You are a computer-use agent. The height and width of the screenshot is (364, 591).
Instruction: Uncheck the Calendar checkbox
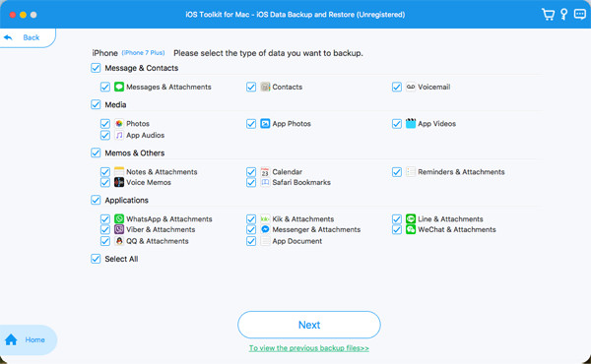[251, 172]
